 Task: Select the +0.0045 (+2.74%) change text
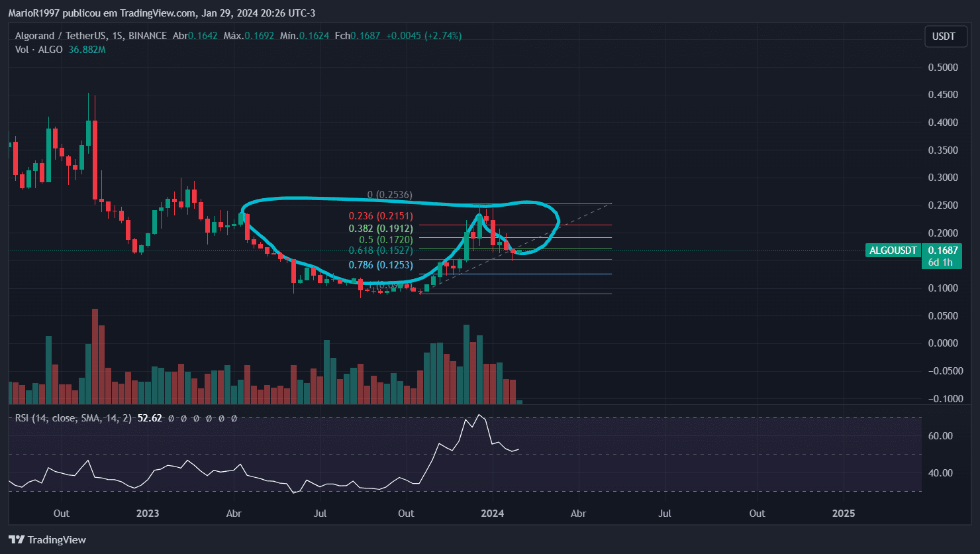tap(424, 36)
